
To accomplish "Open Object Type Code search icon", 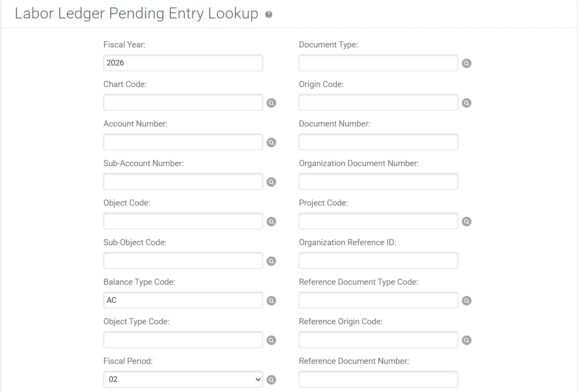I will click(x=271, y=340).
